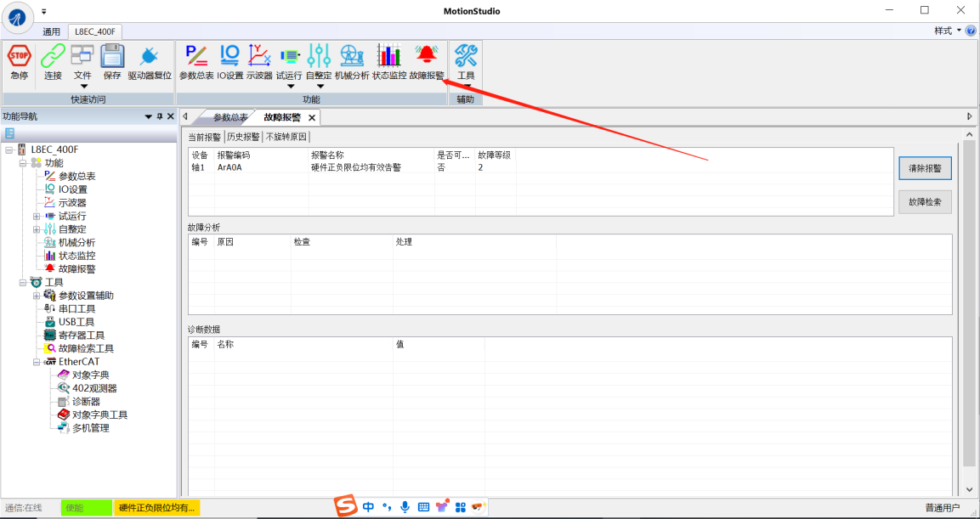This screenshot has width=980, height=519.
Task: Click the vertical scrollbar down arrow
Action: click(x=969, y=489)
